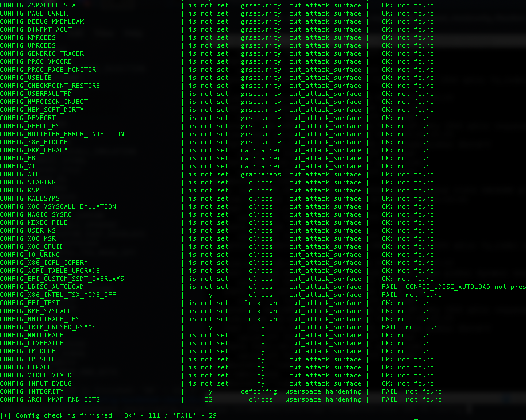The width and height of the screenshot is (526, 420).
Task: Click the CONFIG_LIVEPATCH option name
Action: click(32, 343)
